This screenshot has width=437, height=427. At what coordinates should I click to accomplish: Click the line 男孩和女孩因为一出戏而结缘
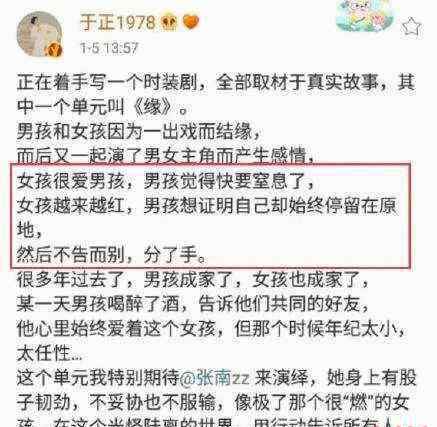tap(138, 132)
